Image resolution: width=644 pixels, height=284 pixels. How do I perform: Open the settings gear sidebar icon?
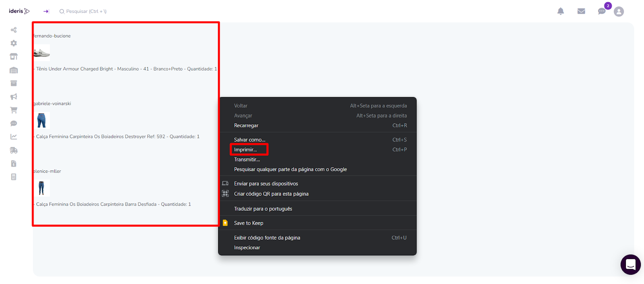coord(14,43)
